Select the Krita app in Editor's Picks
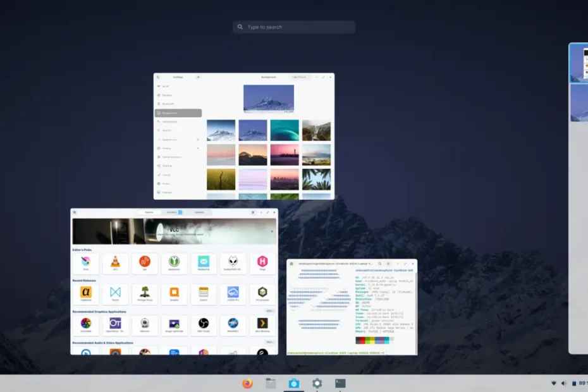The height and width of the screenshot is (392, 588). 85,263
